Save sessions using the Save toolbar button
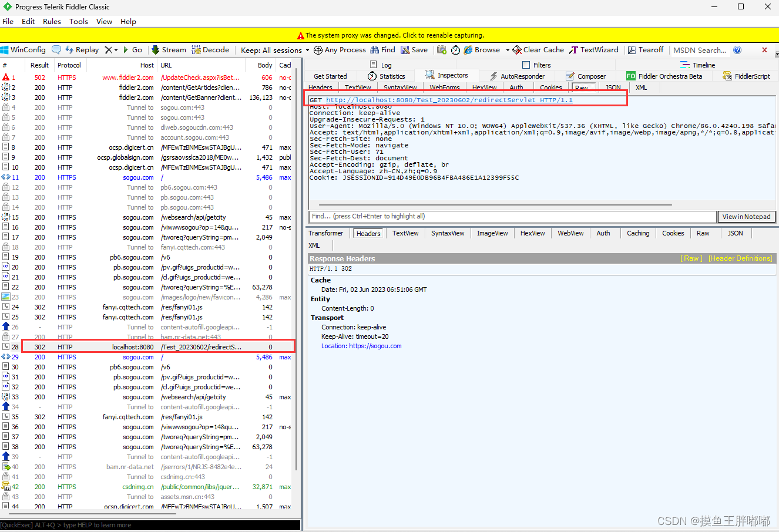Screen dimensions: 779x532 tap(414, 50)
